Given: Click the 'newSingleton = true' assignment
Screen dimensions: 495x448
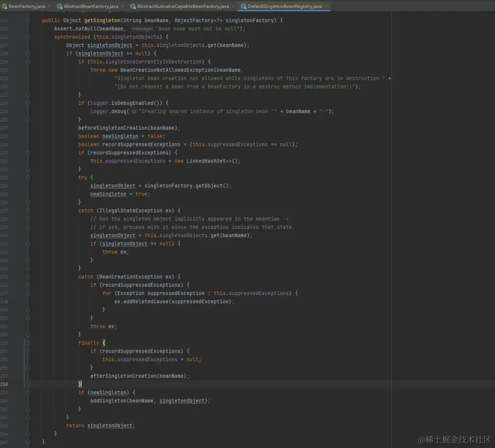Looking at the screenshot, I should [x=120, y=194].
